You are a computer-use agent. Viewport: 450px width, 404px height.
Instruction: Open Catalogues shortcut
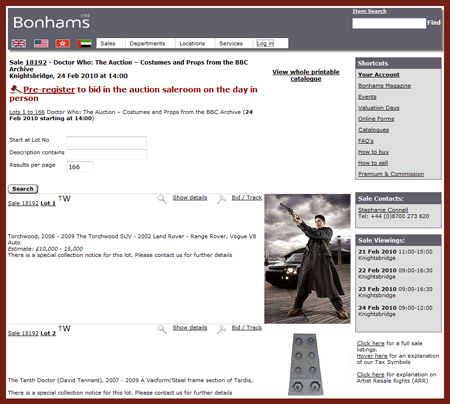click(x=373, y=130)
